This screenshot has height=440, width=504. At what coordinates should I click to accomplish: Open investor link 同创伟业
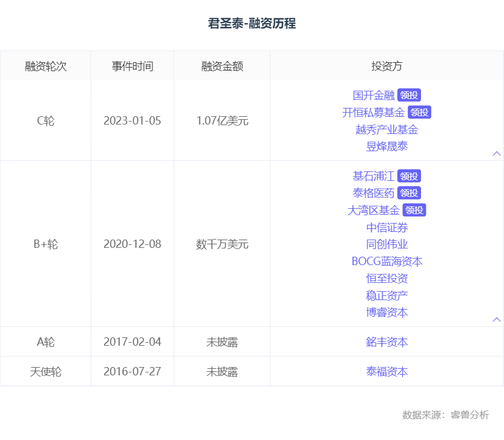pyautogui.click(x=387, y=244)
